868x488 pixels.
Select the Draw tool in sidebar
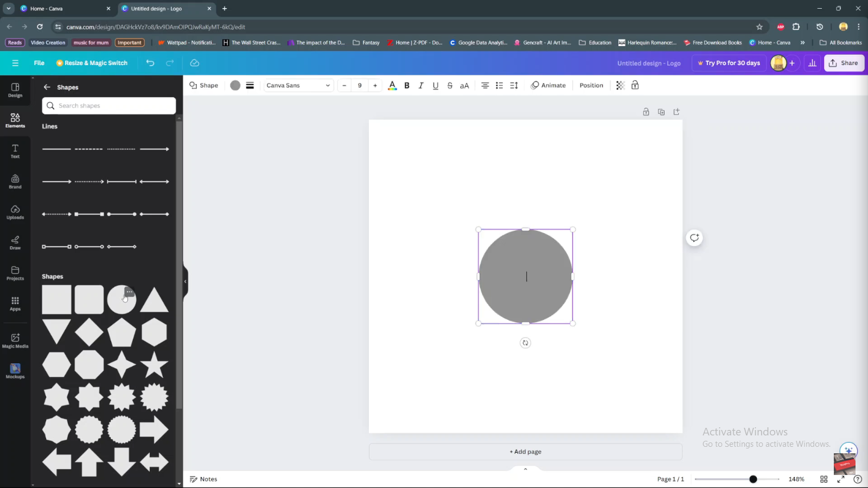pyautogui.click(x=15, y=243)
